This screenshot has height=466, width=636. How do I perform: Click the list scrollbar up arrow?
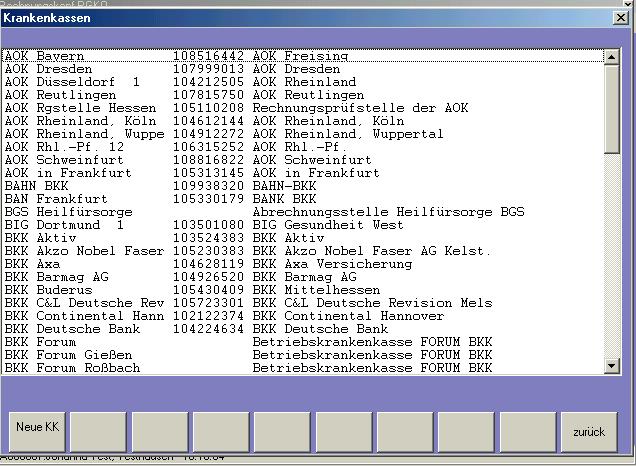(611, 57)
